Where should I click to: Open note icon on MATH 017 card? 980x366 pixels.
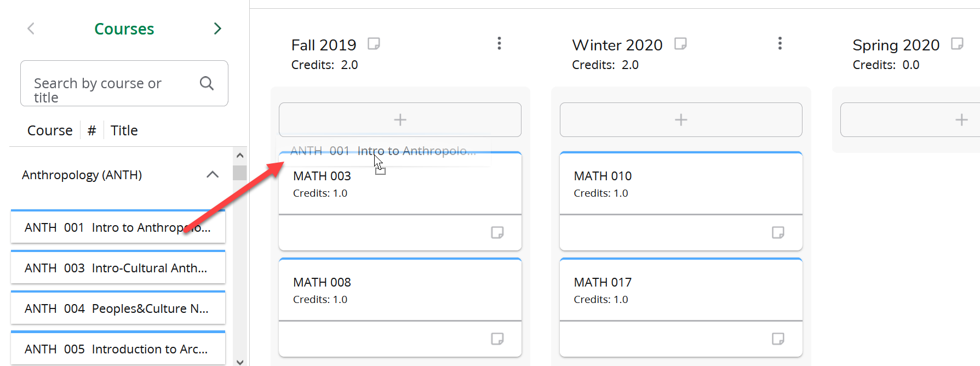tap(778, 339)
